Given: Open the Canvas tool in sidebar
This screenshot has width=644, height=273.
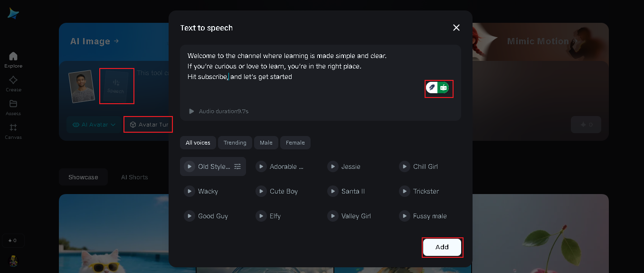Looking at the screenshot, I should click(13, 128).
